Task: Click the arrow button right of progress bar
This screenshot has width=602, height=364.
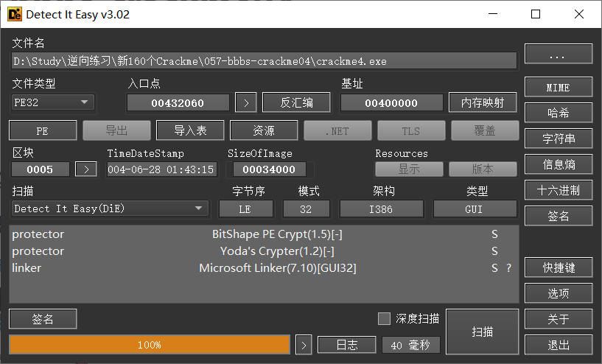Action: pyautogui.click(x=304, y=345)
